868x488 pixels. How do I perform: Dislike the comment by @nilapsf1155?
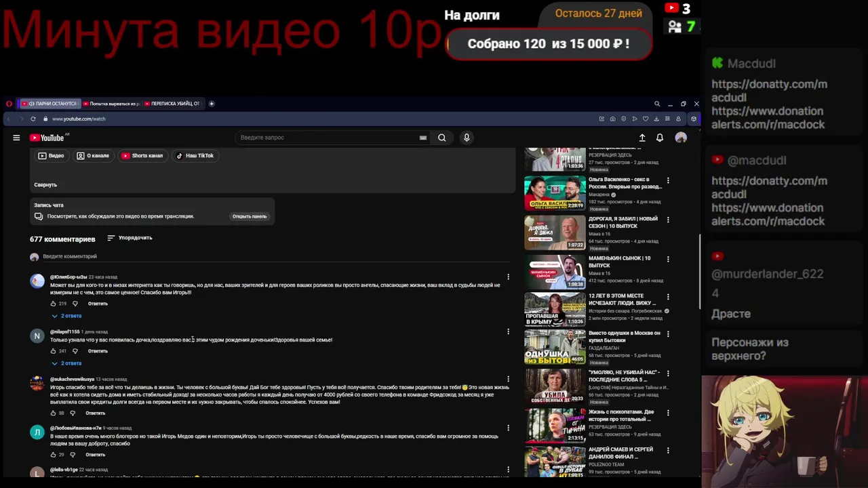tap(75, 351)
